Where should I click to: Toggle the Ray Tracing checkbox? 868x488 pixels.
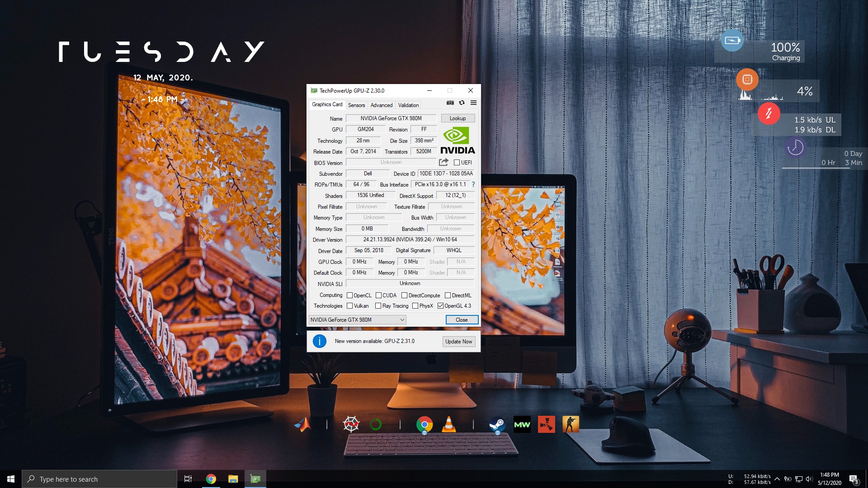(x=378, y=306)
